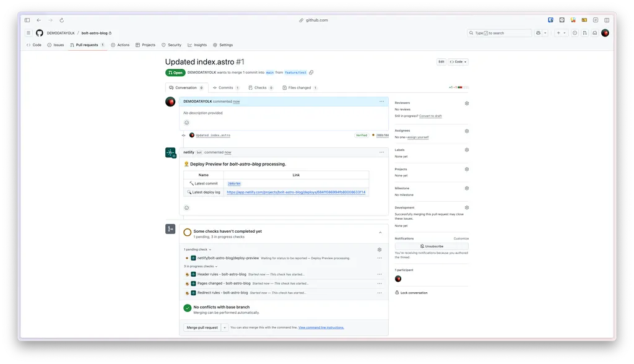Open the Projects repository tab
Image resolution: width=634 pixels, height=364 pixels.
click(x=145, y=45)
